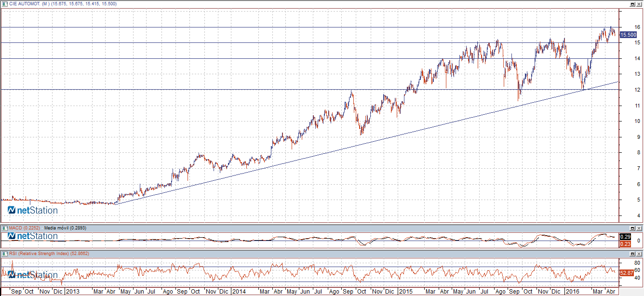Image resolution: width=644 pixels, height=296 pixels.
Task: Select the horizontal line at price 16
Action: pos(309,27)
